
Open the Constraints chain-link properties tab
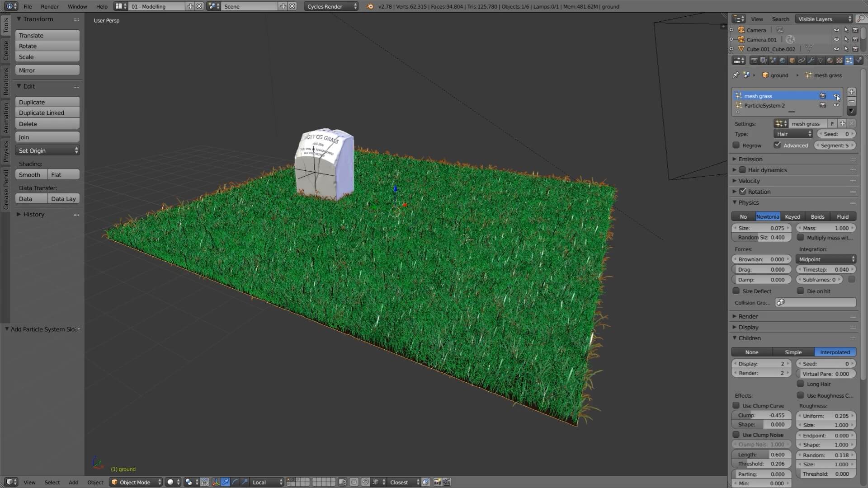802,60
